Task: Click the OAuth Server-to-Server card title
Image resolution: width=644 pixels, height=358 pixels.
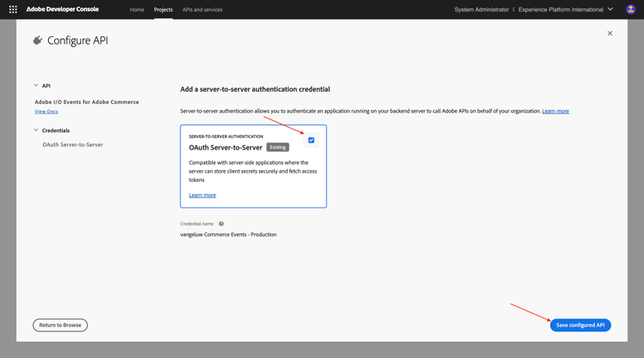Action: click(x=226, y=148)
